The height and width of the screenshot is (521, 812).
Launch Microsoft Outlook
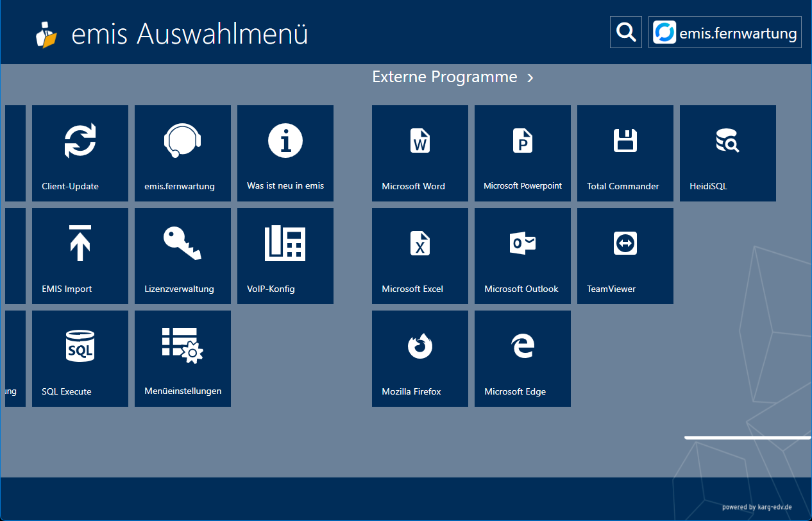point(523,256)
